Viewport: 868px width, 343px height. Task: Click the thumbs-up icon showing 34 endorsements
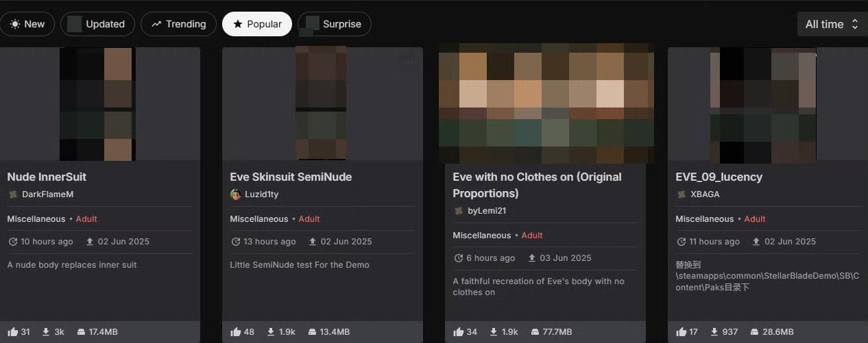[x=459, y=331]
